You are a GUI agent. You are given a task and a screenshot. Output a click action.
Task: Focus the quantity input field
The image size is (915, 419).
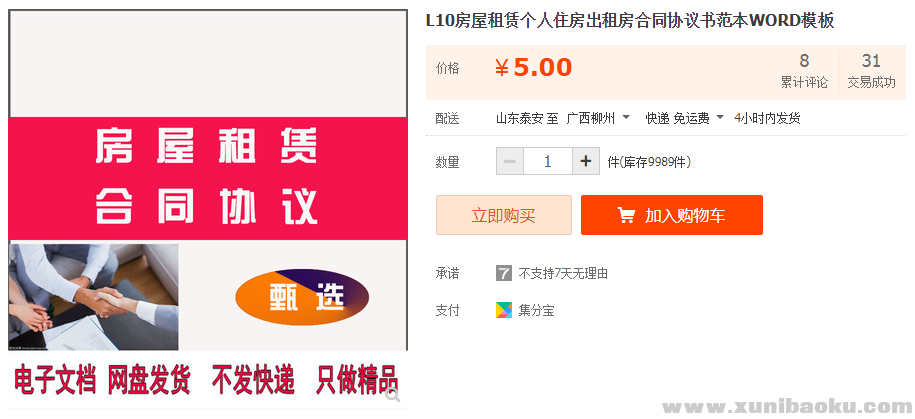pyautogui.click(x=548, y=161)
